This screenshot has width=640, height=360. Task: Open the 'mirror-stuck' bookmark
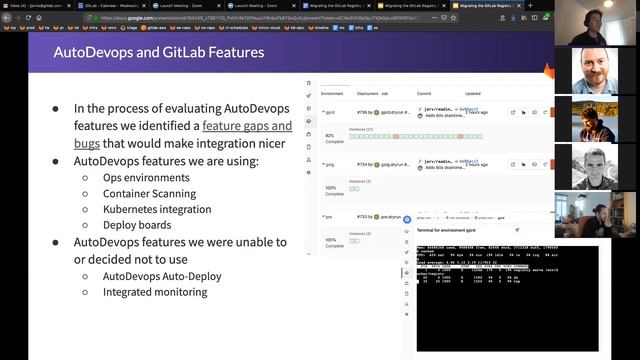click(x=266, y=28)
